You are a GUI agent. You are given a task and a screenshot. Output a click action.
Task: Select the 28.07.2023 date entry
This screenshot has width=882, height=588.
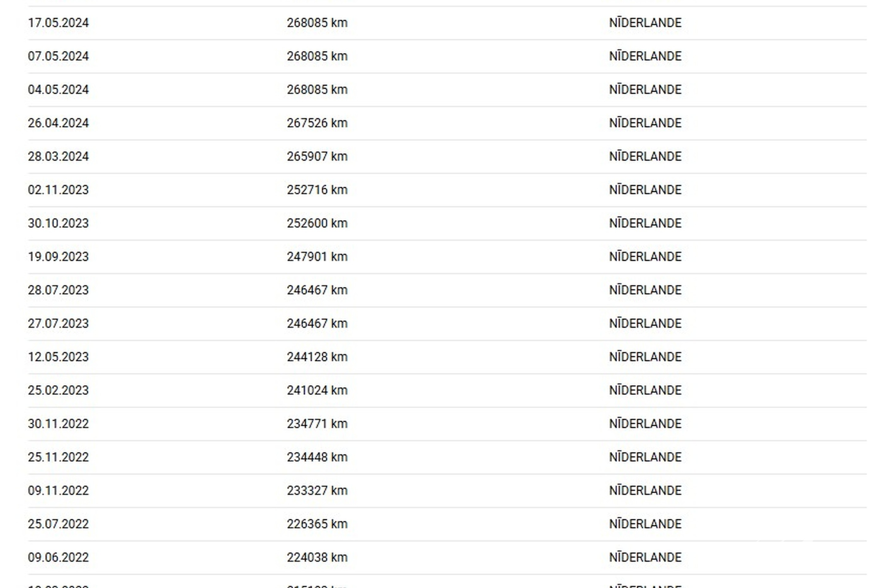pyautogui.click(x=58, y=290)
